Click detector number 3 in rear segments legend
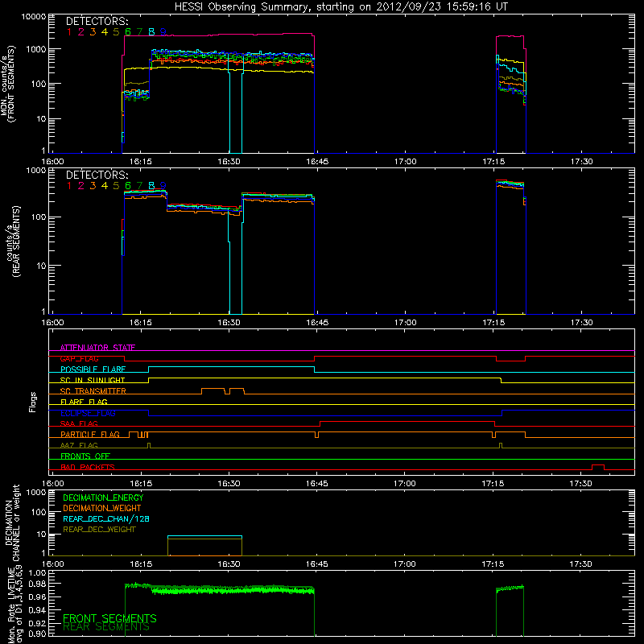This screenshot has width=644, height=644. point(93,186)
